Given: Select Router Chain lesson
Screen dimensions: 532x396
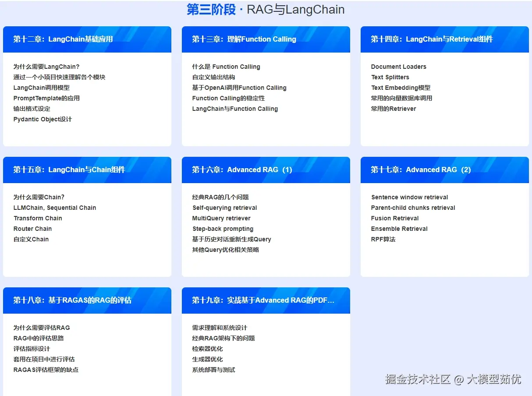Looking at the screenshot, I should [x=32, y=229].
